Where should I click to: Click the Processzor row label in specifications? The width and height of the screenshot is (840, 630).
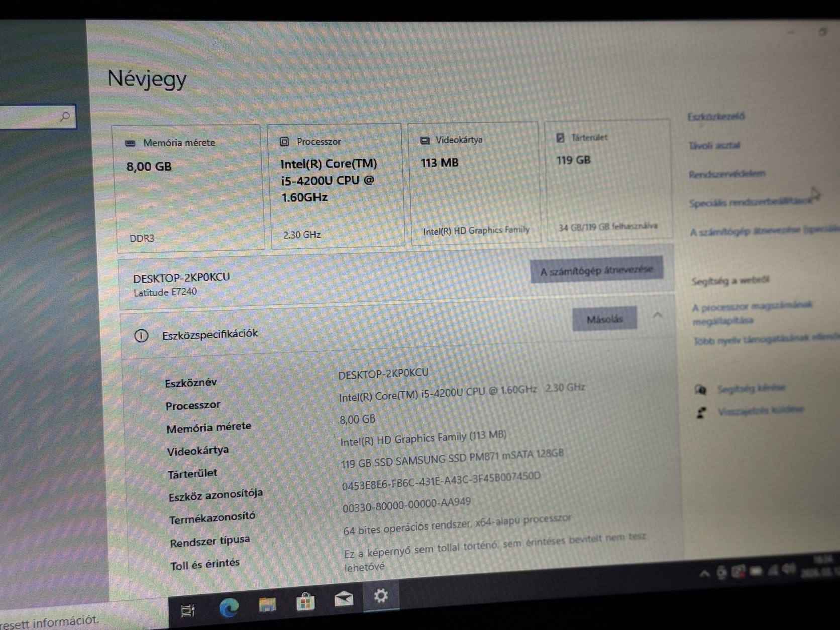pyautogui.click(x=193, y=405)
